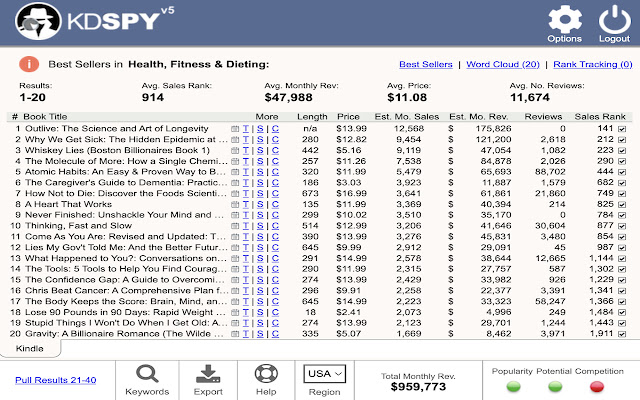Sort by Reviews column header
This screenshot has height=400, width=640.
coord(543,117)
